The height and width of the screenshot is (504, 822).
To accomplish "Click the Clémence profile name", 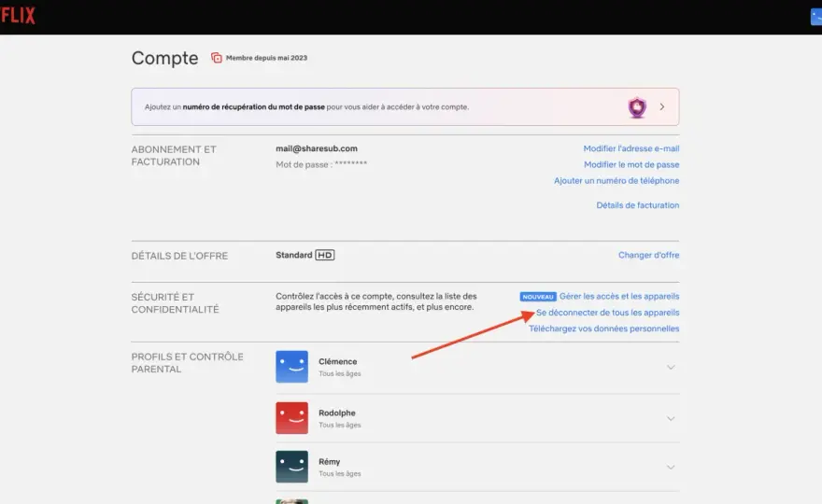I will click(337, 361).
